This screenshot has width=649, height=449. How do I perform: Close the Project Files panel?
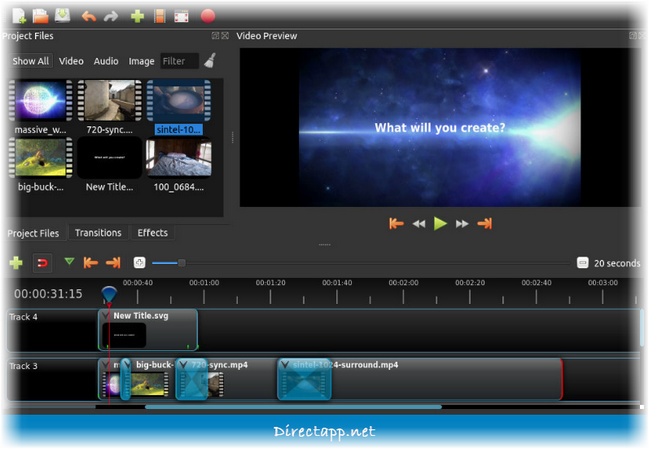[x=225, y=36]
